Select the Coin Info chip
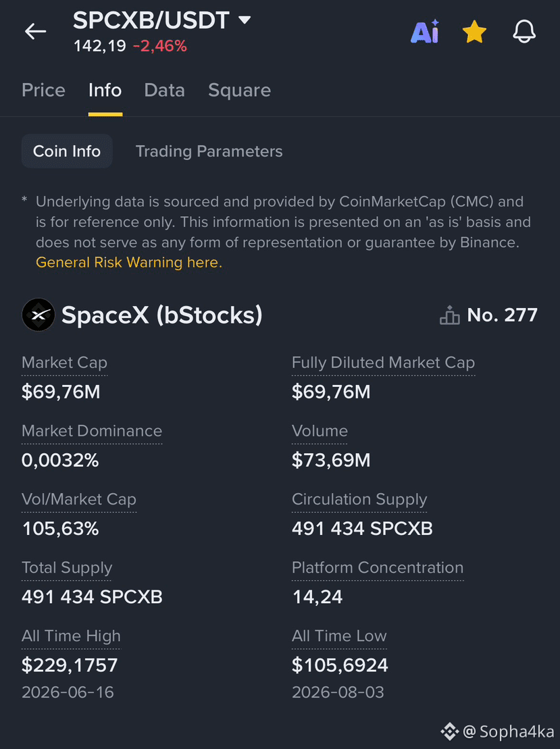The width and height of the screenshot is (560, 749). [67, 151]
